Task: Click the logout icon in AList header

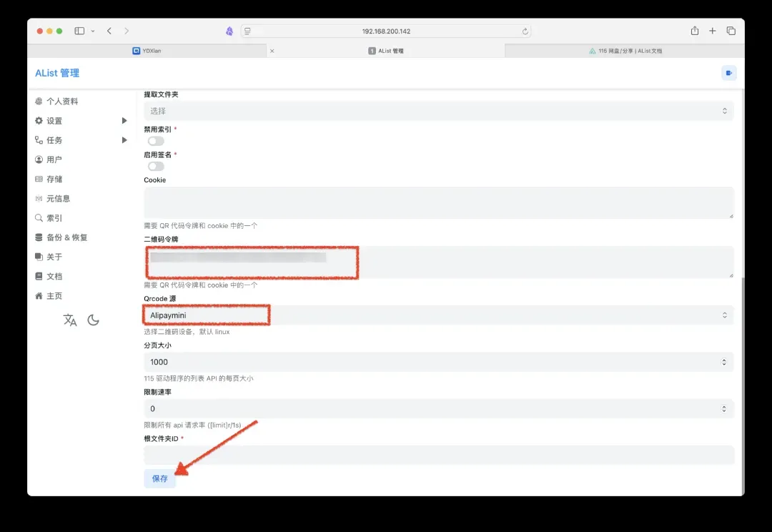Action: pyautogui.click(x=729, y=73)
